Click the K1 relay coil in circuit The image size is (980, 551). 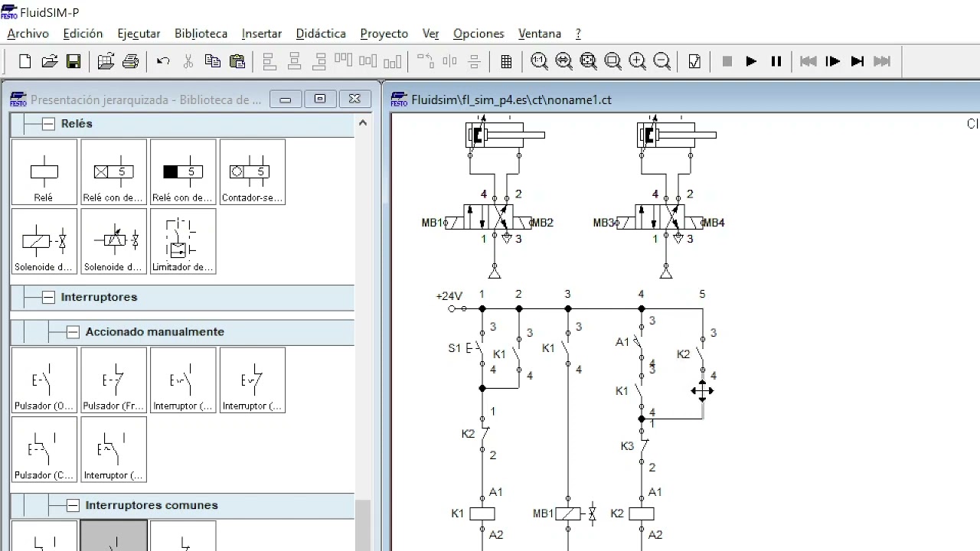(482, 514)
